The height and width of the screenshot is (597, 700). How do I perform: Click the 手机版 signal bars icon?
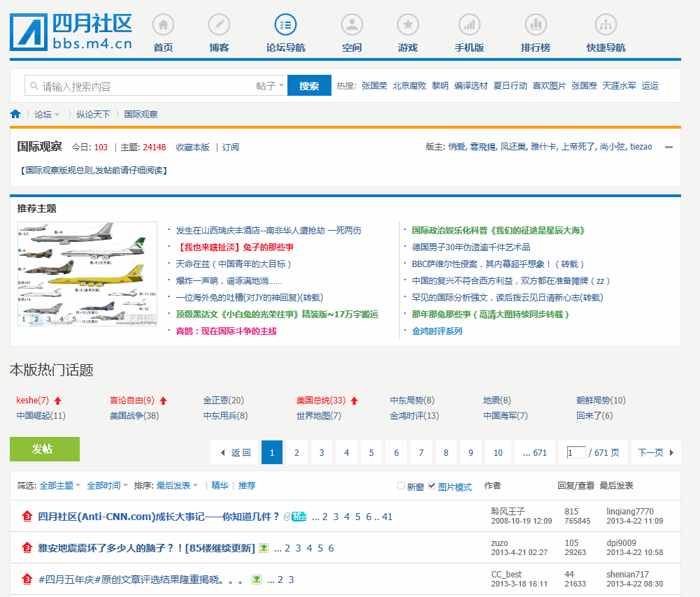tap(469, 25)
